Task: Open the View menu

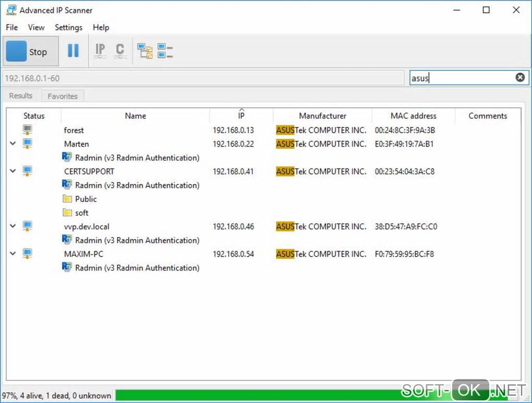Action: [x=36, y=28]
